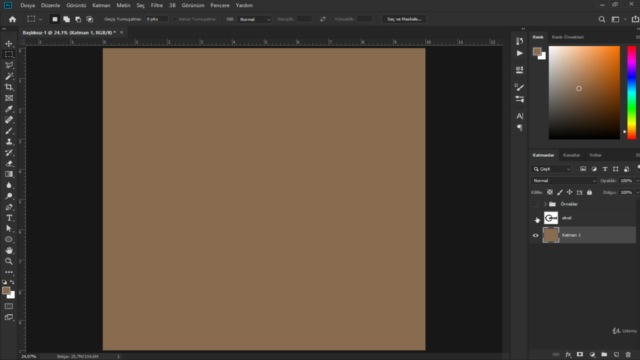
Task: Switch to the Yollar tab
Action: [x=595, y=155]
